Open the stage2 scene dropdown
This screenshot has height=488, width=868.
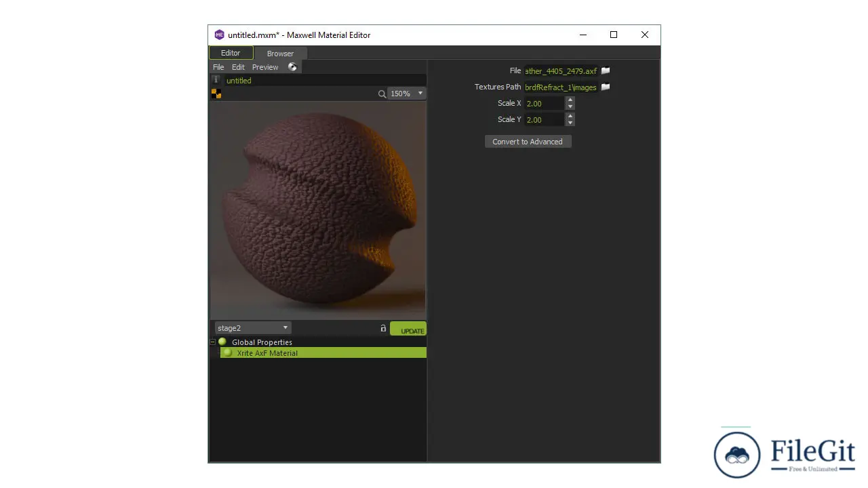pos(253,328)
